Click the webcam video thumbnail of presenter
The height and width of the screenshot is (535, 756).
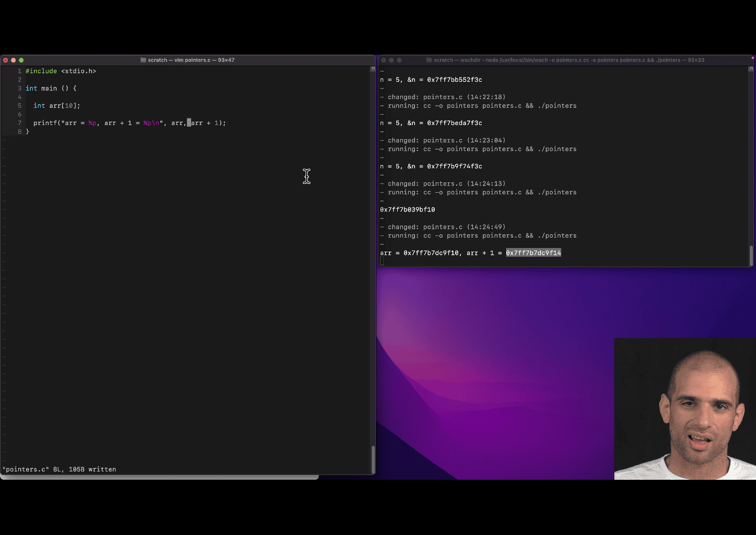pyautogui.click(x=685, y=408)
